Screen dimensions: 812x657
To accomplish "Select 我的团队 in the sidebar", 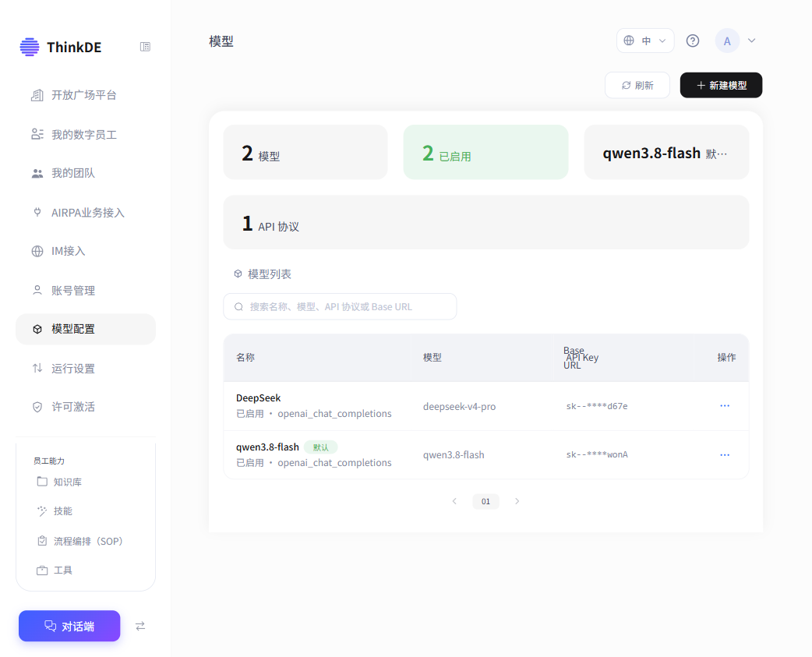I will [86, 174].
